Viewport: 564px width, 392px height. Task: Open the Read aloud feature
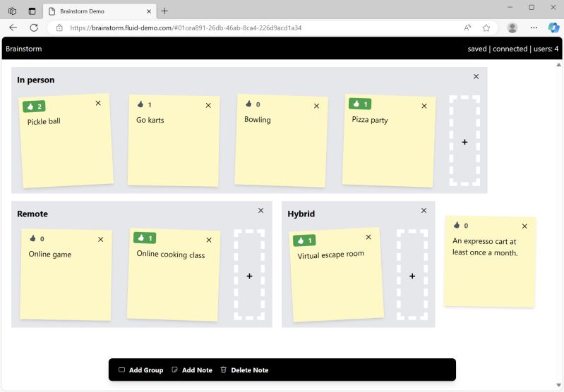467,27
